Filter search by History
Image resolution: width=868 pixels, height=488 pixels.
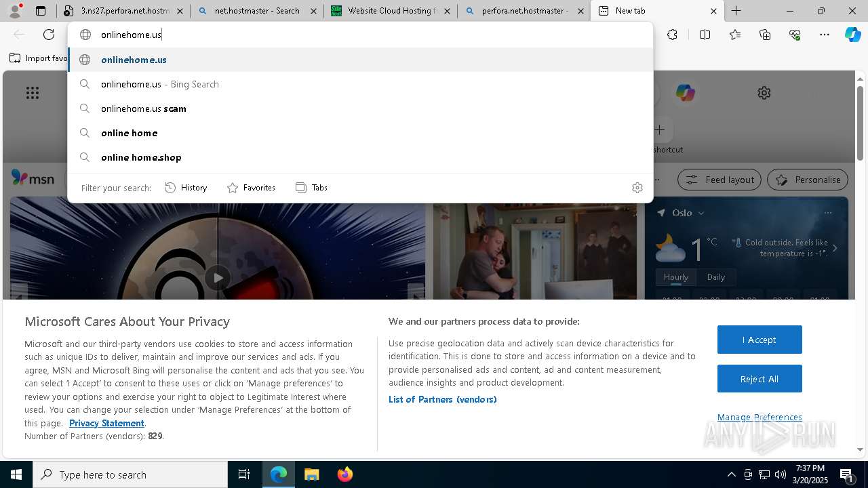[186, 188]
